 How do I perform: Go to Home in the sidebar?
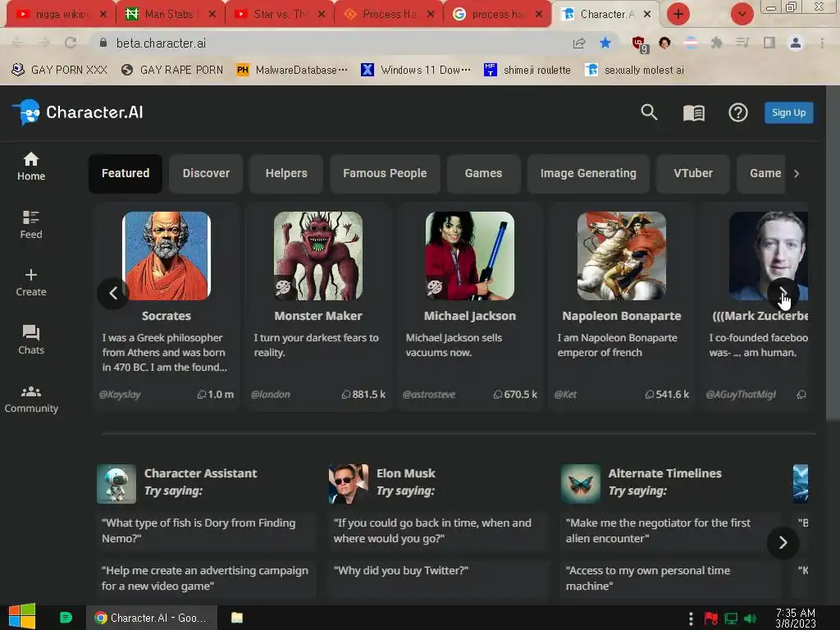[31, 167]
